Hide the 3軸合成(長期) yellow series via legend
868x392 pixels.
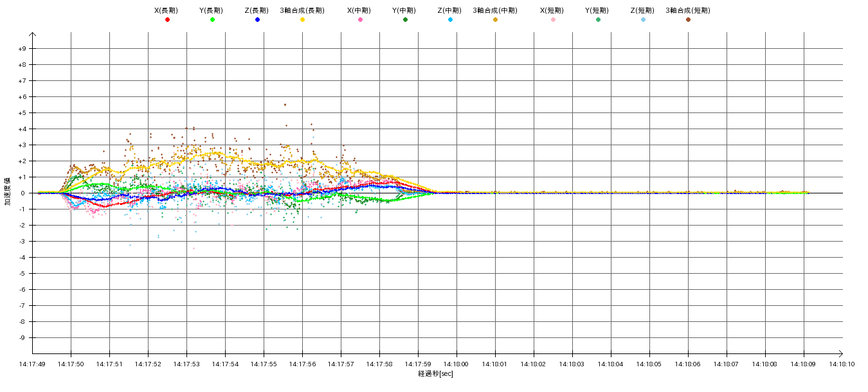(302, 10)
